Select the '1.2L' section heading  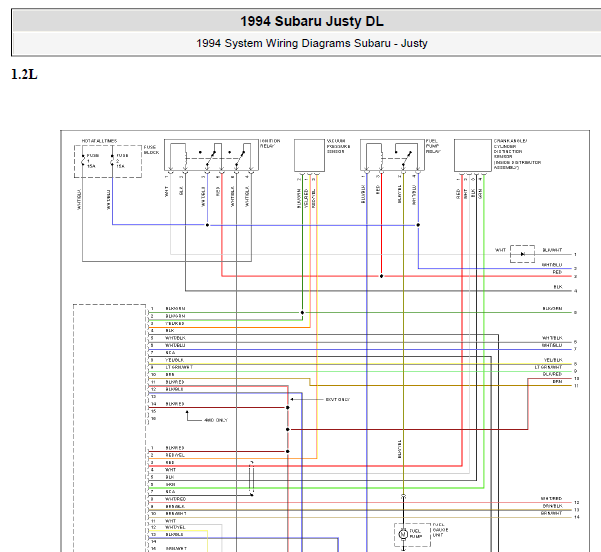tap(24, 74)
